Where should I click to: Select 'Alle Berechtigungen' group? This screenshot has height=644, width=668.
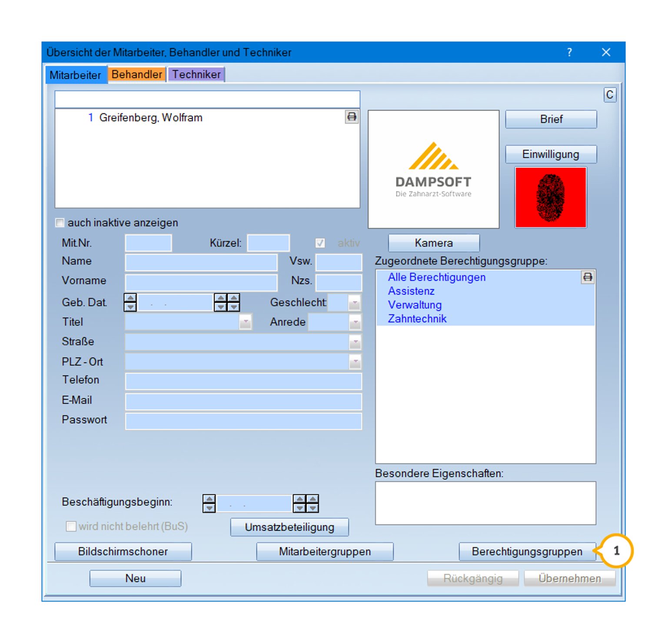coord(437,277)
